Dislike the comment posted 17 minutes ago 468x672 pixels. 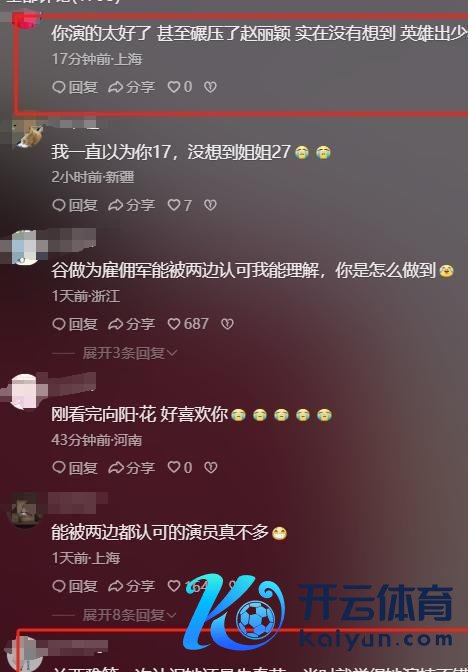(210, 87)
